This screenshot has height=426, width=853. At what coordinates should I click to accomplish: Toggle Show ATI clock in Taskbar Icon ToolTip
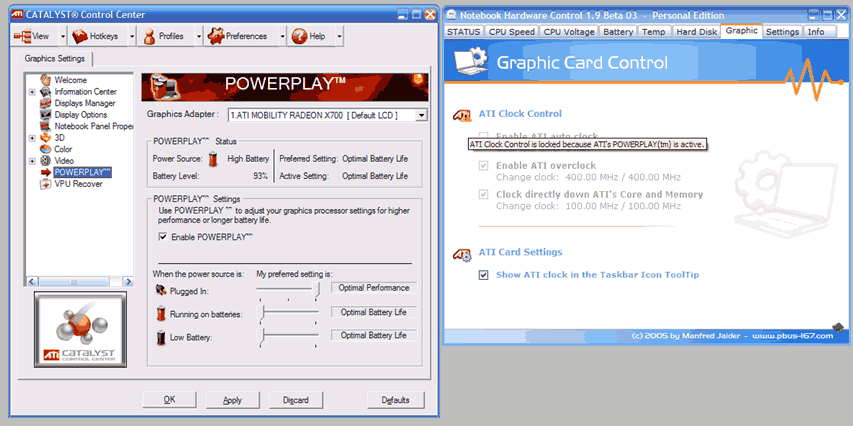coord(484,275)
